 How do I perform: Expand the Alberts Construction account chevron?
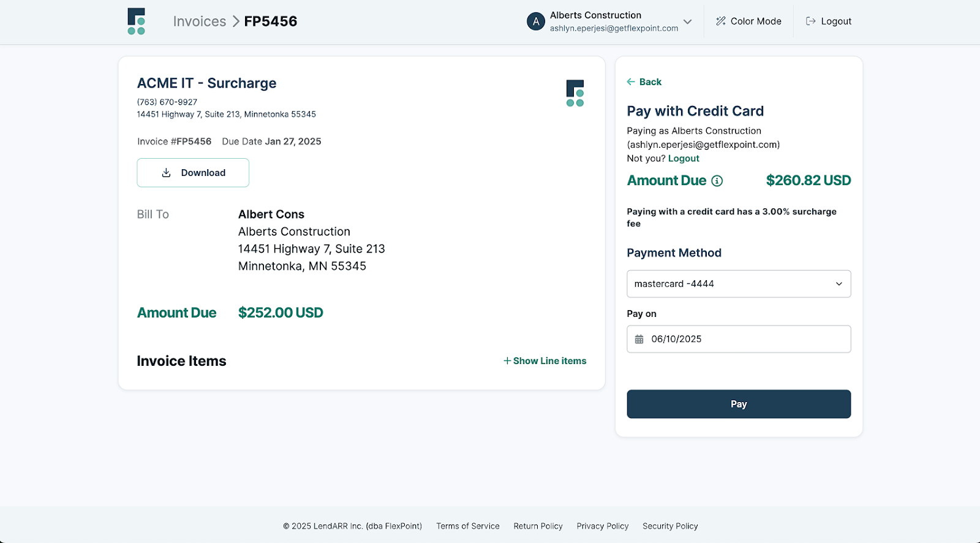(x=687, y=21)
